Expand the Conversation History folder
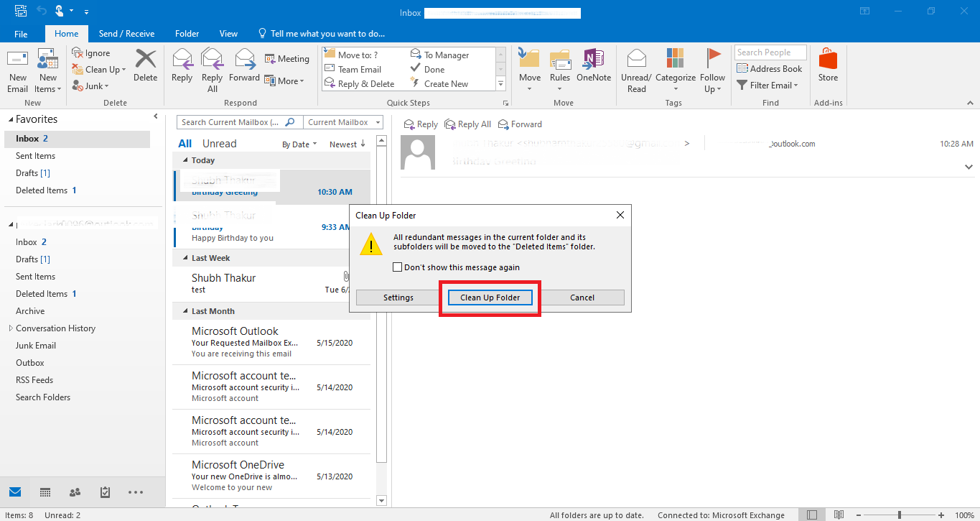This screenshot has height=521, width=980. click(x=11, y=328)
